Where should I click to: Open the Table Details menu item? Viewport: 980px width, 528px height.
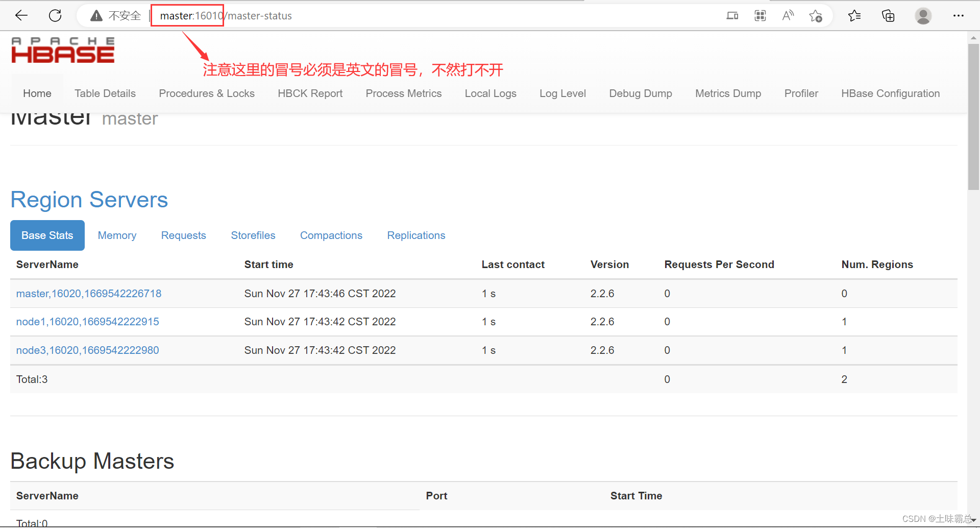(105, 93)
